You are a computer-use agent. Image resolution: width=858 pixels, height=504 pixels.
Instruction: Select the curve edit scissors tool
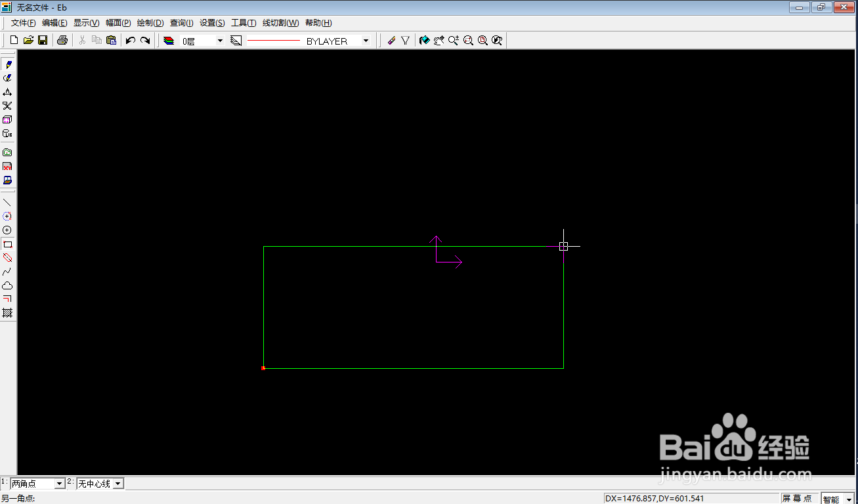(x=8, y=106)
